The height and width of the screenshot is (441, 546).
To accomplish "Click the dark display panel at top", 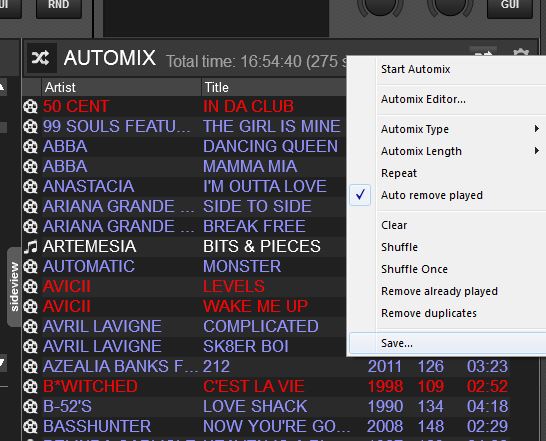I will (216, 17).
